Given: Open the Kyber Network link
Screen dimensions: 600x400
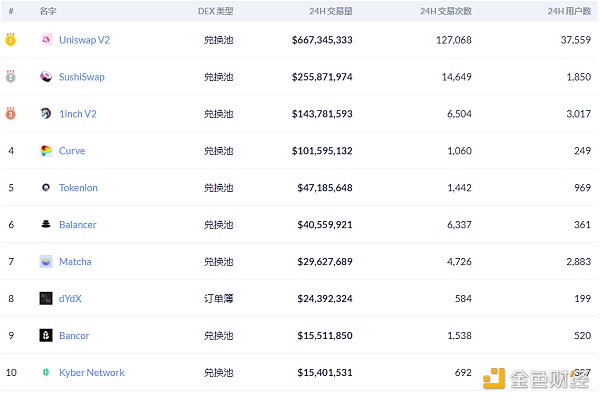Looking at the screenshot, I should pyautogui.click(x=92, y=372).
